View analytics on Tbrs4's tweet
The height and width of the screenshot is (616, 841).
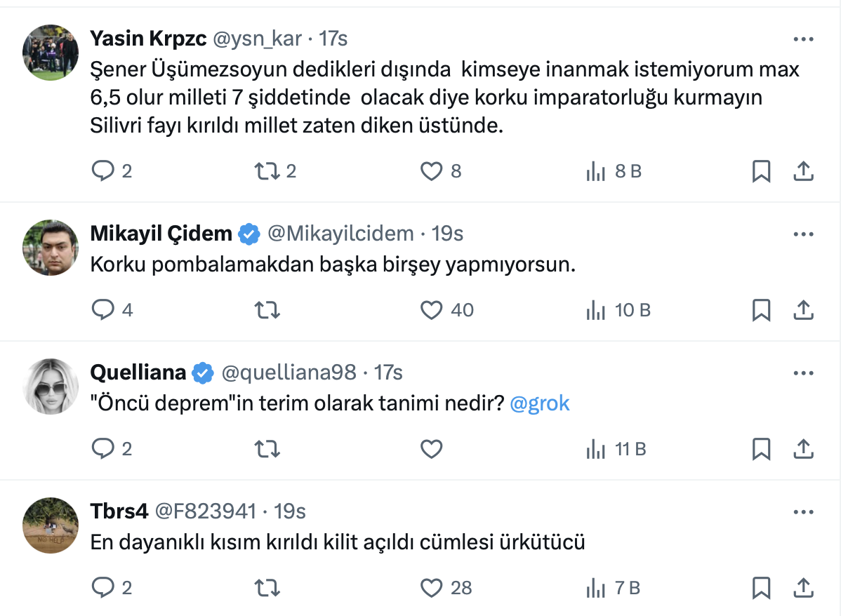point(595,588)
